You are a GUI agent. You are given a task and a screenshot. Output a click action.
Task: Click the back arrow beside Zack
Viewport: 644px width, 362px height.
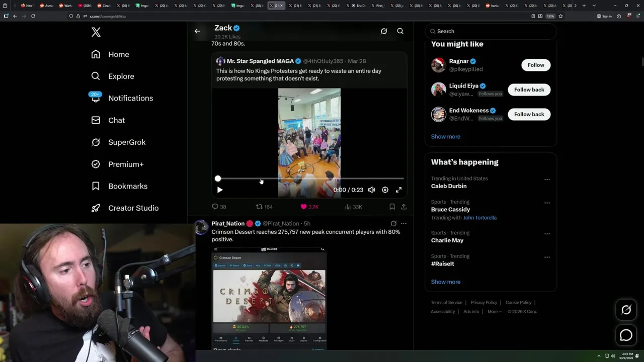pos(197,31)
